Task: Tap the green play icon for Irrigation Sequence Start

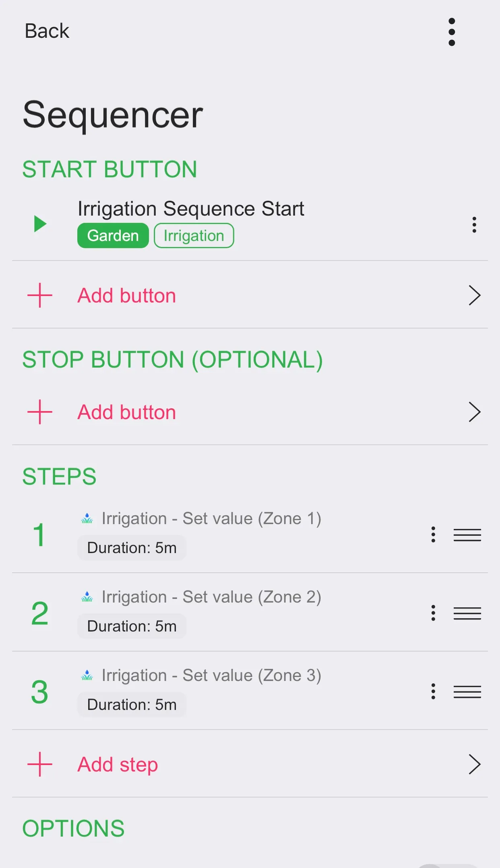Action: [40, 224]
